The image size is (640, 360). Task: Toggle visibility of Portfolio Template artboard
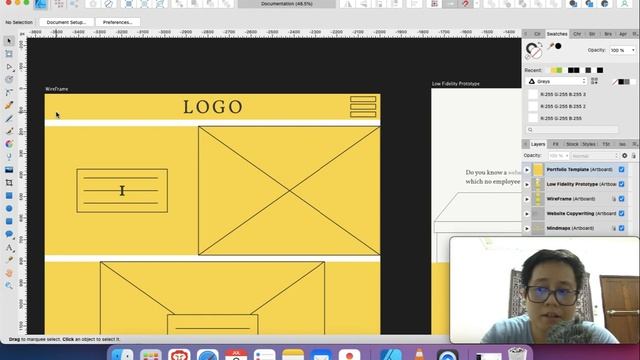pyautogui.click(x=621, y=169)
